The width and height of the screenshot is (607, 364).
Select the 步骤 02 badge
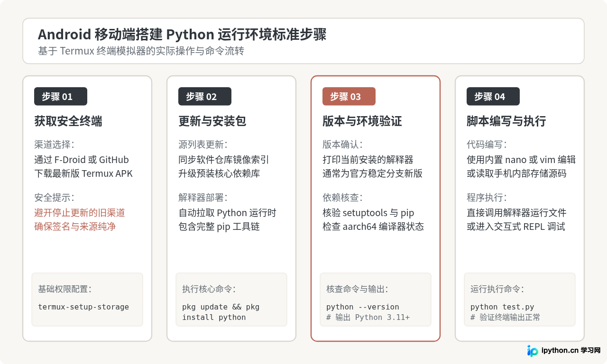205,96
